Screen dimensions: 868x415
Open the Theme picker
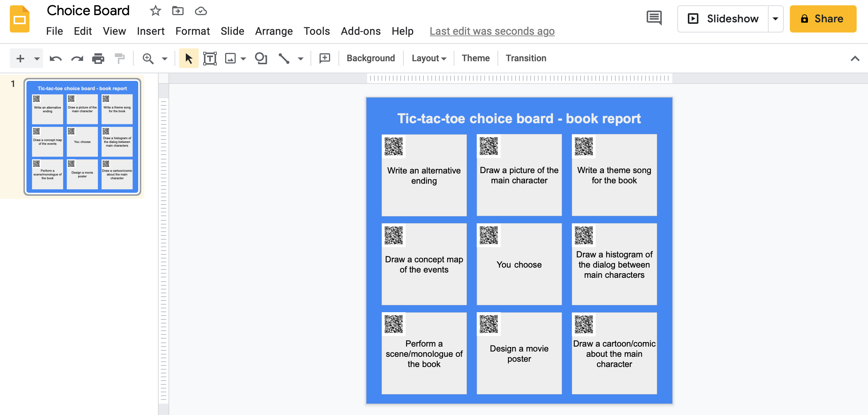(x=475, y=58)
